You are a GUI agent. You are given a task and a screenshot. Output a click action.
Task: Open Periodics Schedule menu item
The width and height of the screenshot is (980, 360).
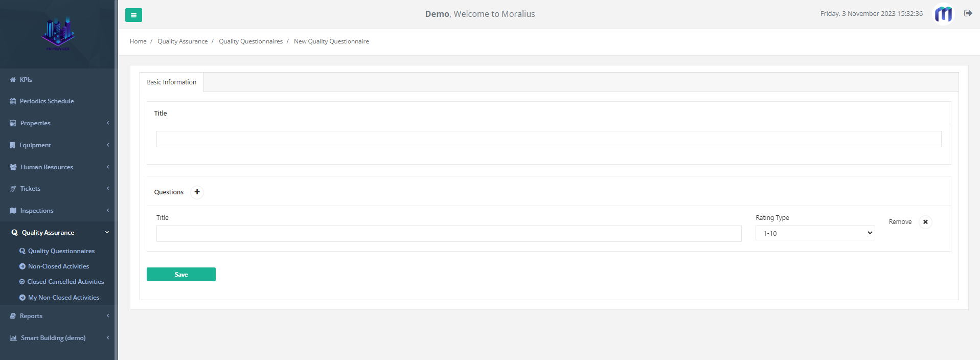click(47, 101)
